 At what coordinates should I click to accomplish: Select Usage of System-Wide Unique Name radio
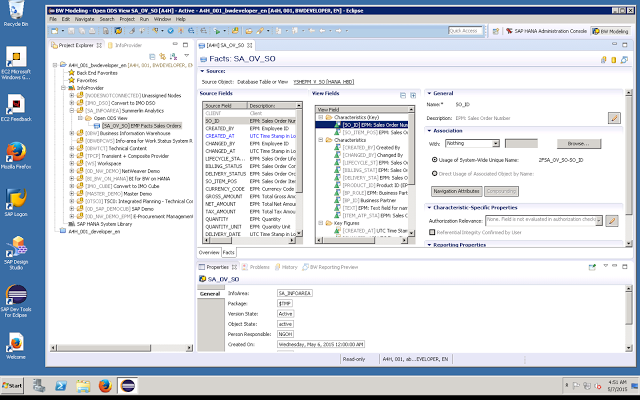pos(435,160)
